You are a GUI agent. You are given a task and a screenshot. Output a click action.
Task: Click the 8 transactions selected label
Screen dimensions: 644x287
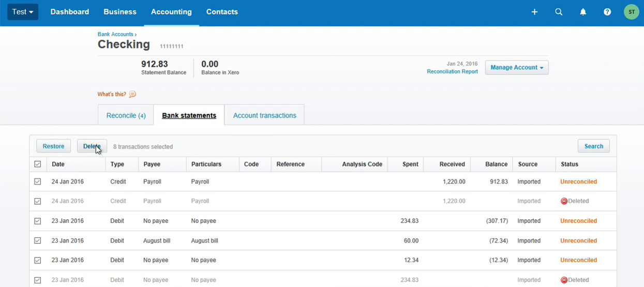pyautogui.click(x=143, y=147)
